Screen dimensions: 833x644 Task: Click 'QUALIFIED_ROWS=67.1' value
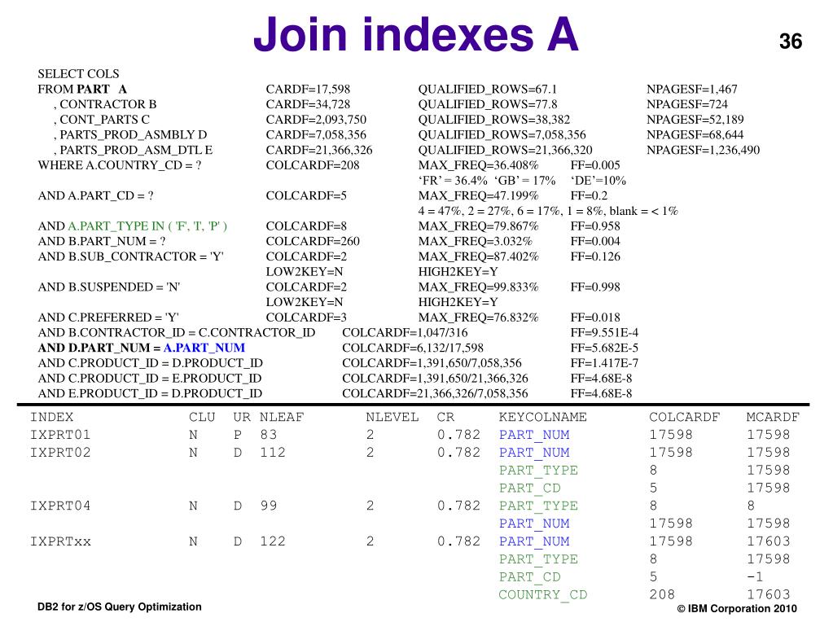coord(487,90)
